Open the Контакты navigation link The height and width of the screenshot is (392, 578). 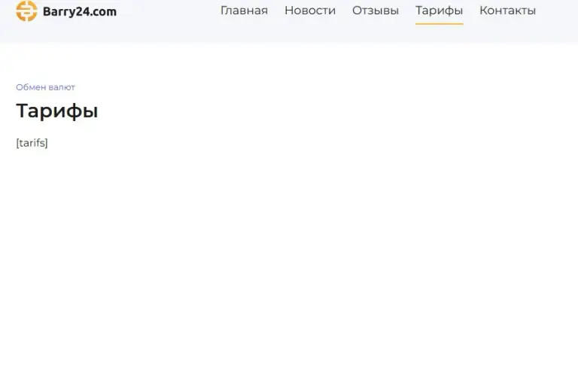tap(507, 11)
